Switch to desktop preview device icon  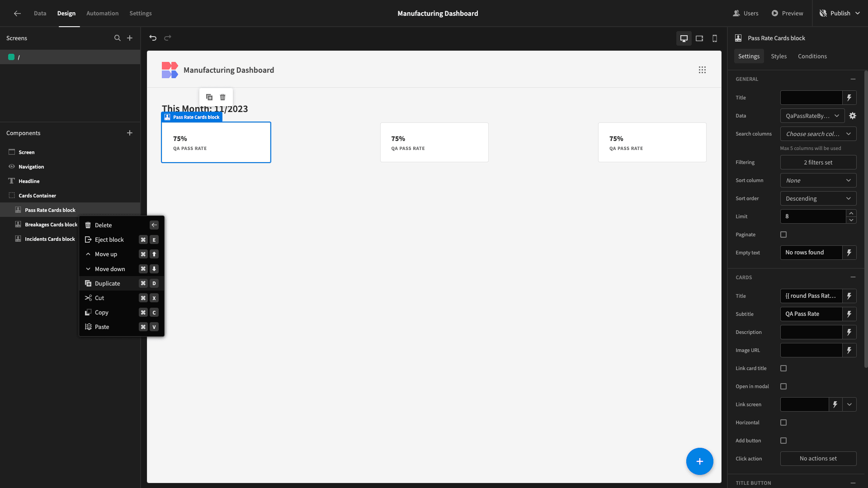(x=684, y=38)
